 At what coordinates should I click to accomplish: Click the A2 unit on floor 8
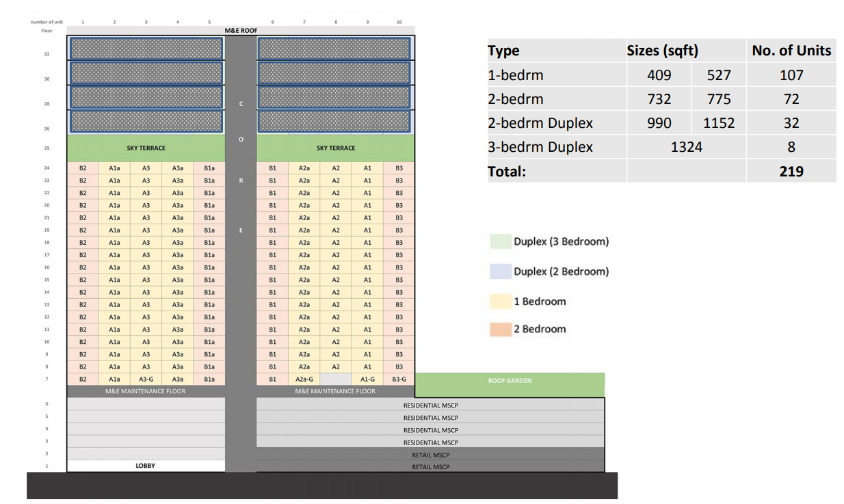(x=336, y=367)
